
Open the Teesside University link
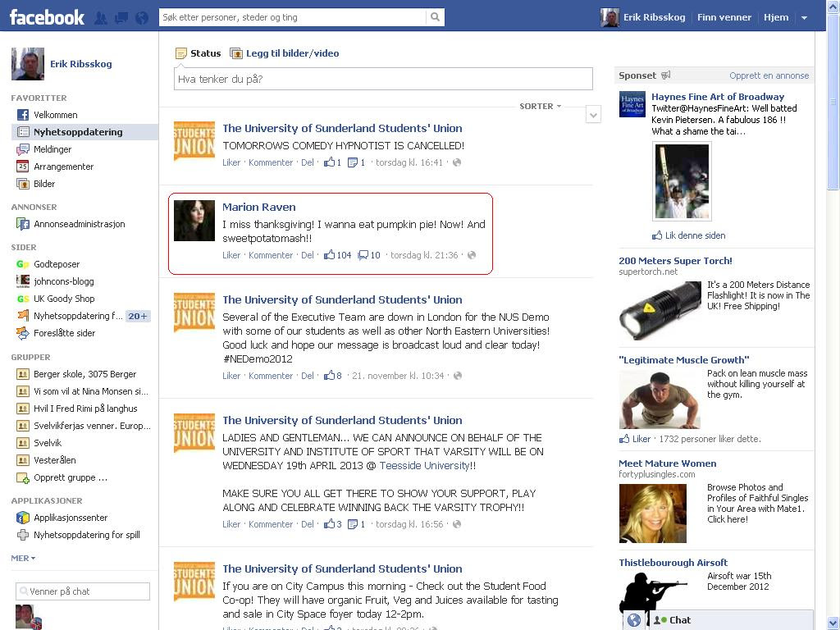pos(424,466)
